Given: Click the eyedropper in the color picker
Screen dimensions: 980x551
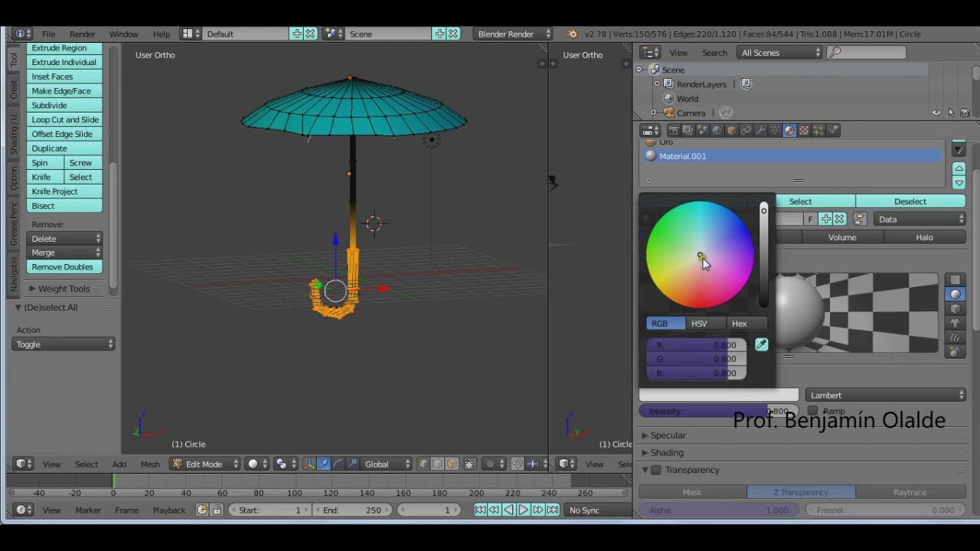Looking at the screenshot, I should 761,345.
